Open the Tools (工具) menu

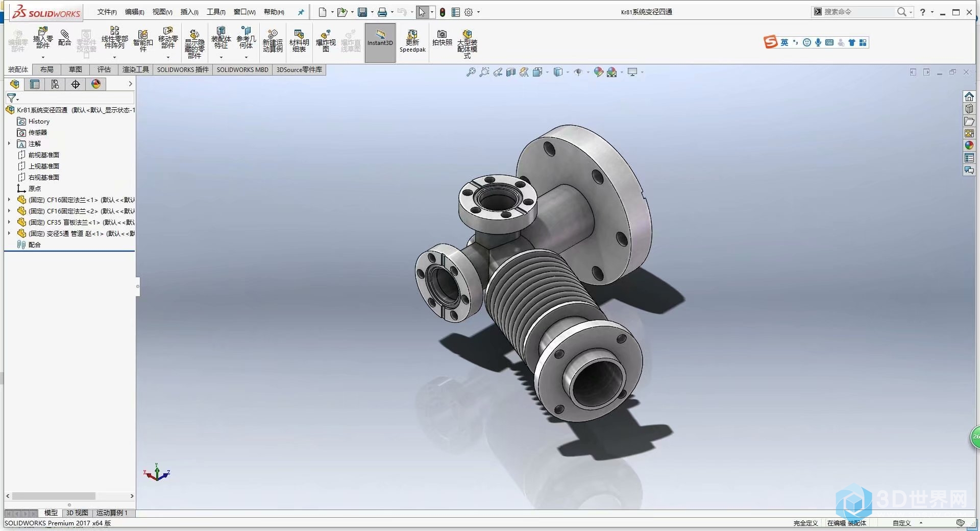click(216, 12)
